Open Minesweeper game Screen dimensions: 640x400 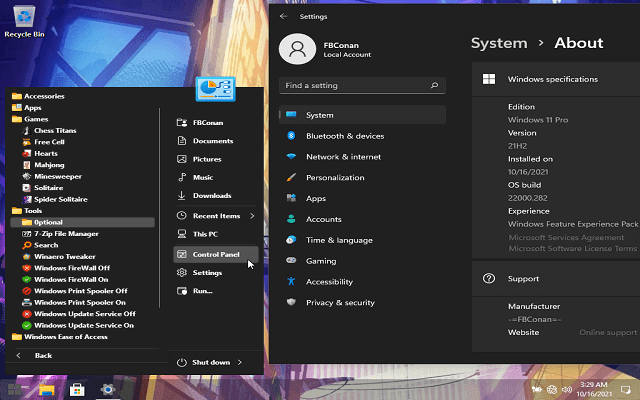coord(52,176)
